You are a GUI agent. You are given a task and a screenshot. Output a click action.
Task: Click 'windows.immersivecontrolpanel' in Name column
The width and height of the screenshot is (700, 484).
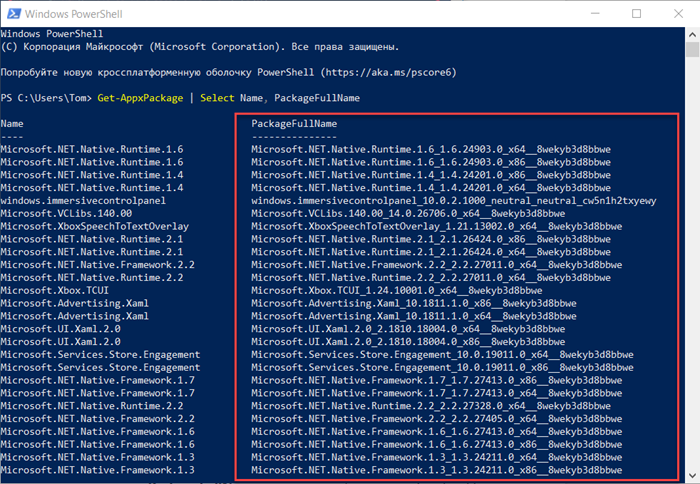click(83, 200)
